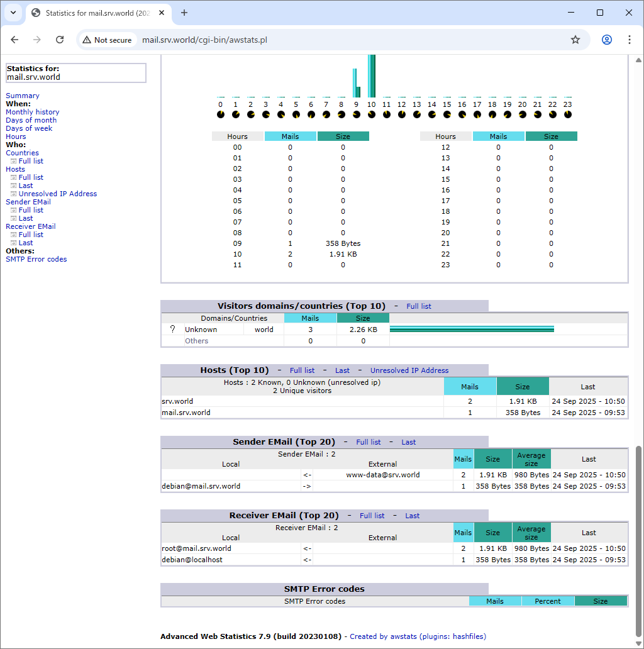Click the srv.world host row name
This screenshot has width=644, height=649.
point(177,401)
